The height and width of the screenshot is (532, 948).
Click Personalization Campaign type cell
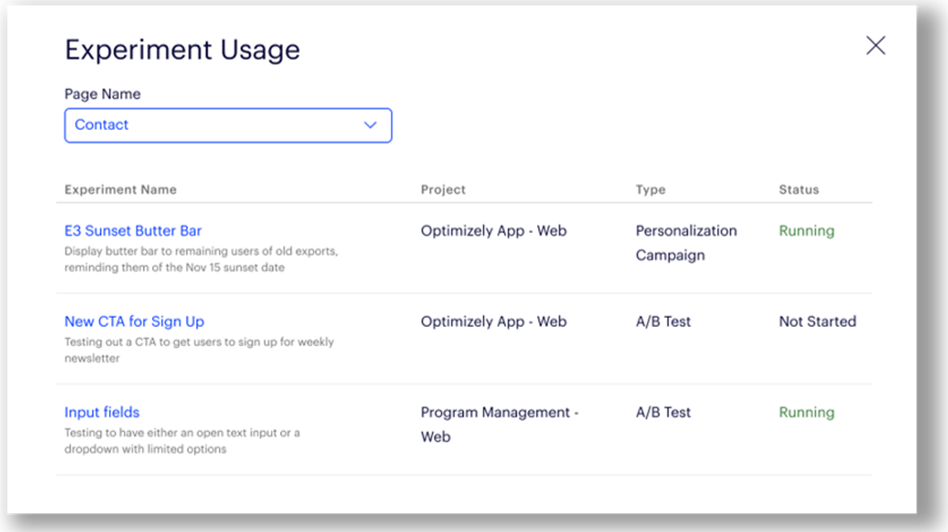[x=686, y=243]
